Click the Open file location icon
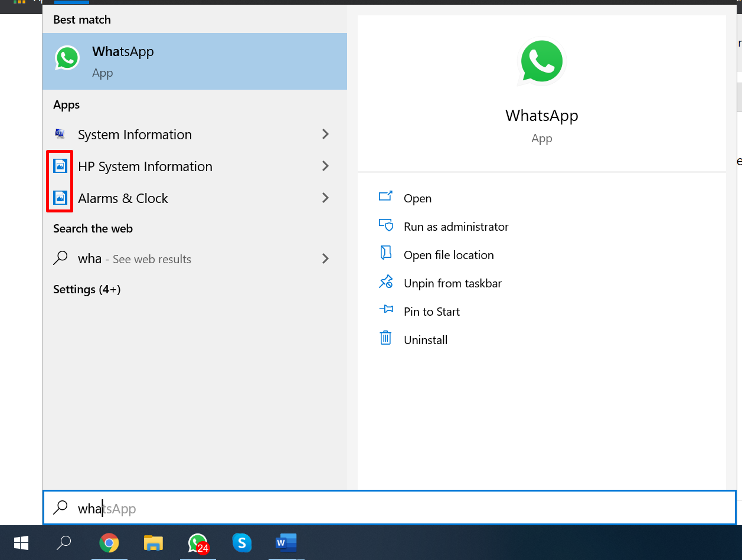 point(385,253)
